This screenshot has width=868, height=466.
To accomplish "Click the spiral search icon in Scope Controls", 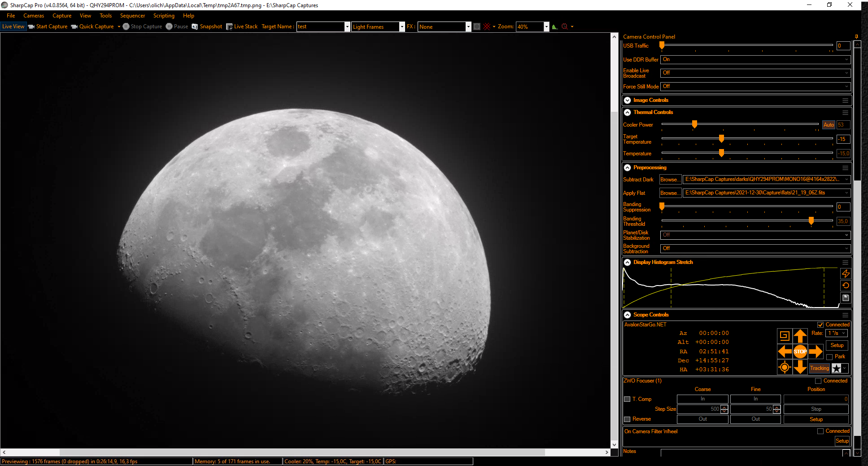I will [x=784, y=336].
